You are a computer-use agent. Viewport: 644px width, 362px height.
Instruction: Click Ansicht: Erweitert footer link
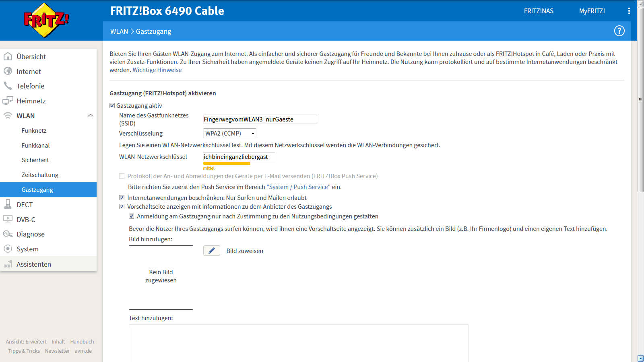point(26,342)
